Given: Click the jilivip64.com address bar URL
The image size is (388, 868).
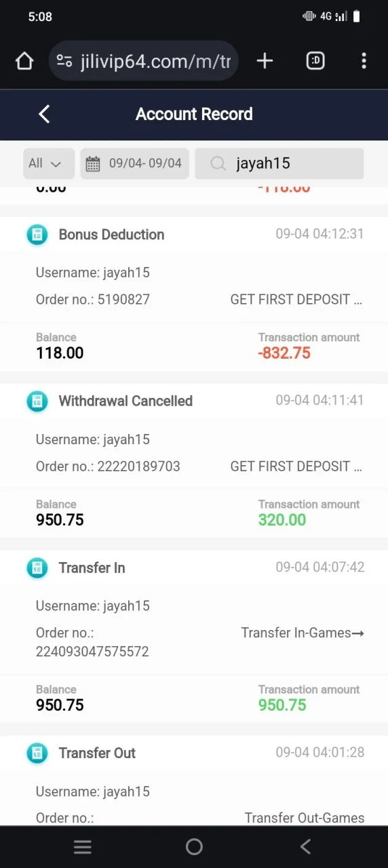Looking at the screenshot, I should 156,62.
